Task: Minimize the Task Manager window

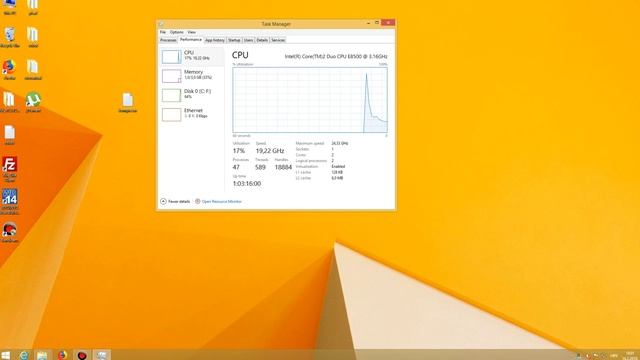Action: [368, 23]
